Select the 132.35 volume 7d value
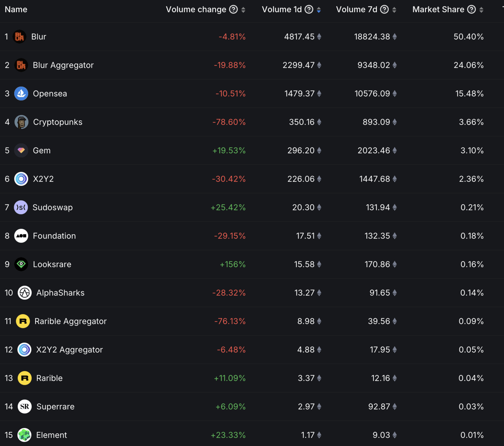 click(x=377, y=236)
